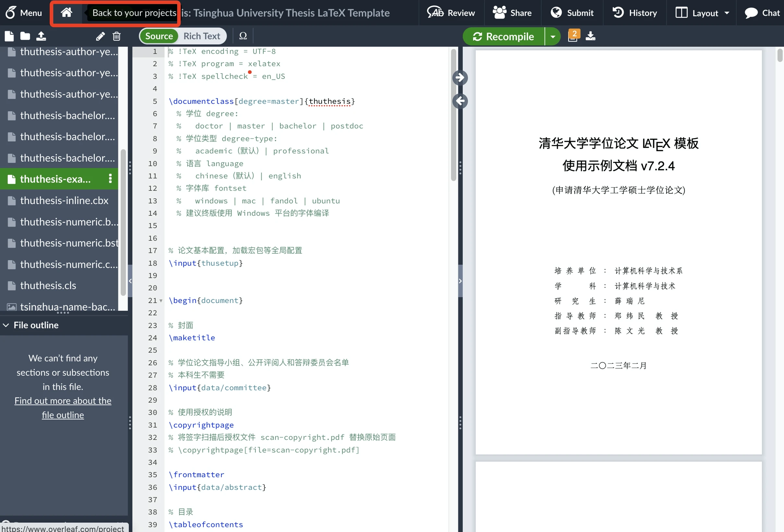Image resolution: width=784 pixels, height=532 pixels.
Task: Click the upload file icon
Action: pos(41,36)
